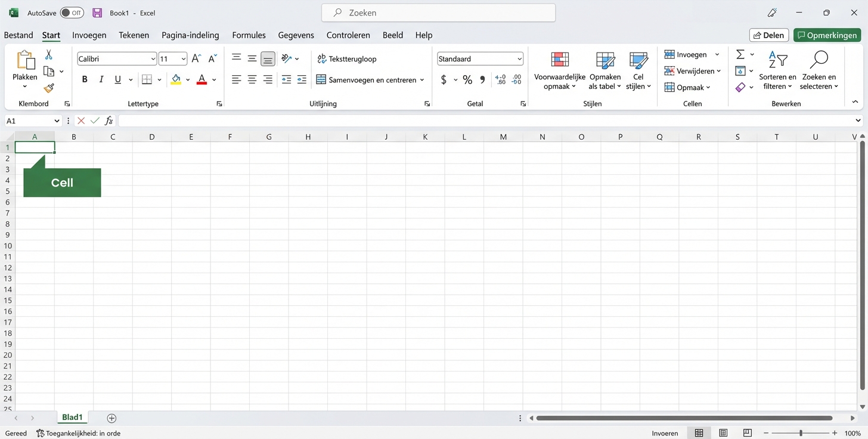The width and height of the screenshot is (868, 439).
Task: Select the AutoSum sigma icon
Action: click(x=741, y=54)
